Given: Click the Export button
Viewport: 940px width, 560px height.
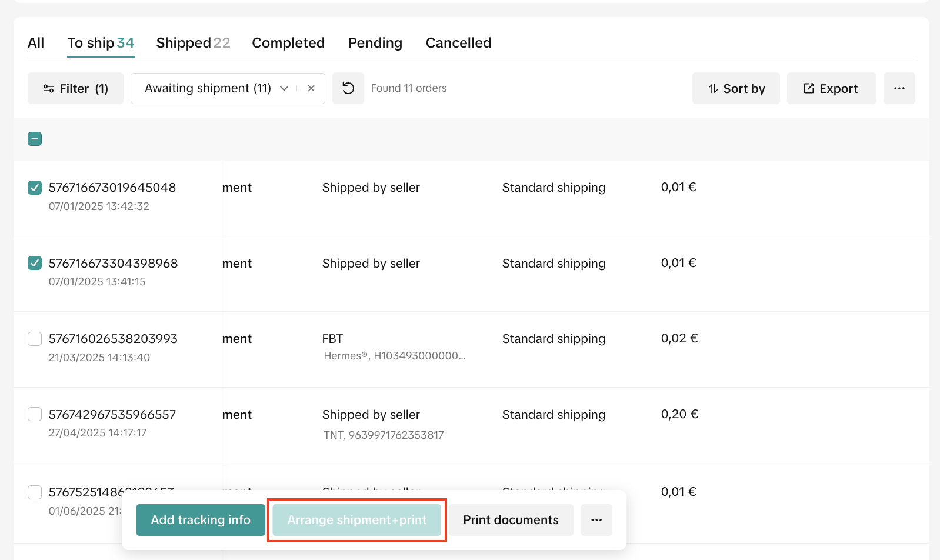Looking at the screenshot, I should pyautogui.click(x=831, y=88).
